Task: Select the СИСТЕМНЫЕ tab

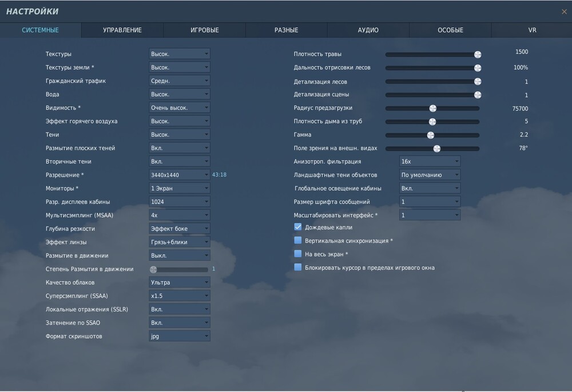Action: (41, 30)
